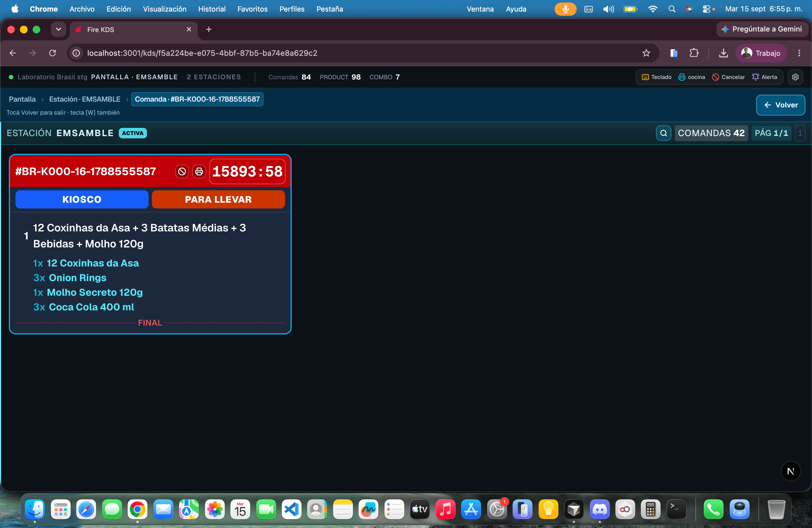Toggle the Teclado keyboard option
The image size is (812, 528).
(657, 77)
